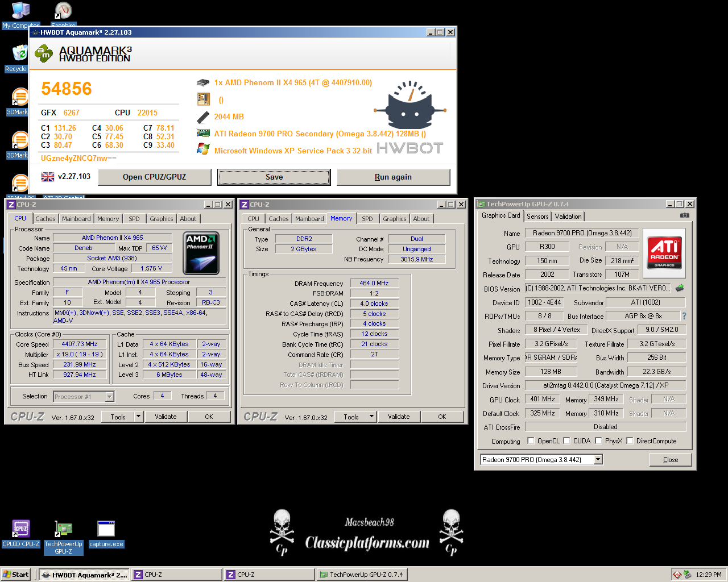Click the GPU-Z BIOS save icon
This screenshot has height=582, width=728.
click(x=680, y=288)
